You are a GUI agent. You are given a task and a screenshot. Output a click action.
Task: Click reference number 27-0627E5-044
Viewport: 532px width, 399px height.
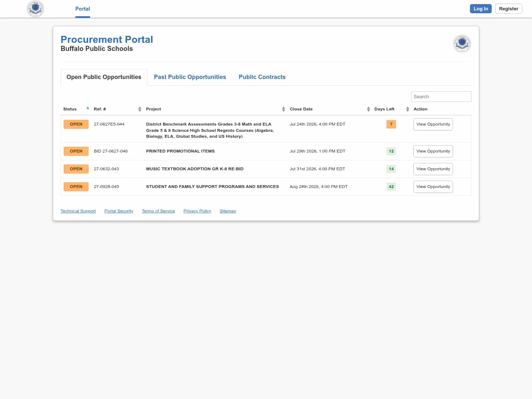click(109, 124)
